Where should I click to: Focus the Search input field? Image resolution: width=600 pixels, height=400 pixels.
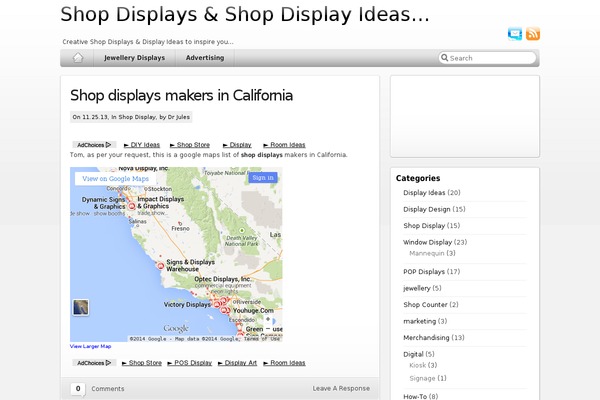(488, 58)
